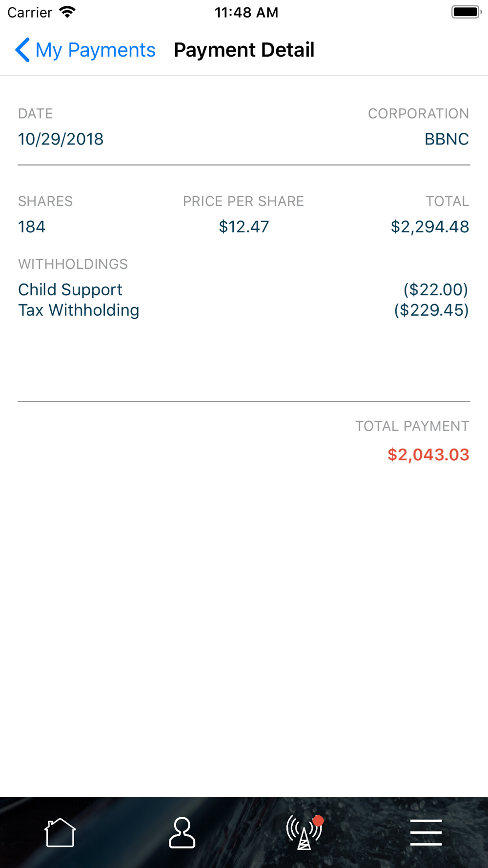
Task: Tap the shares count 184
Action: point(32,227)
